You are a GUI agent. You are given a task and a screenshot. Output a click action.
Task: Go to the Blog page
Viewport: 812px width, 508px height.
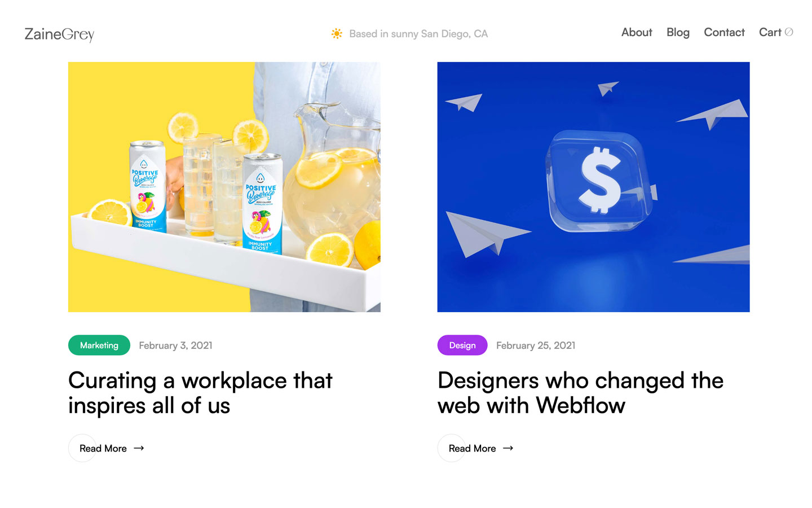tap(678, 32)
